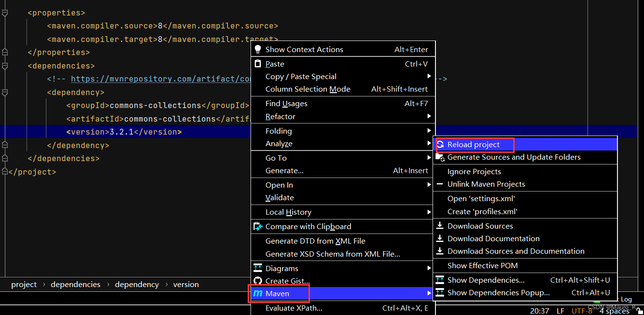
Task: Choose Download Sources and Documentation
Action: (x=516, y=251)
